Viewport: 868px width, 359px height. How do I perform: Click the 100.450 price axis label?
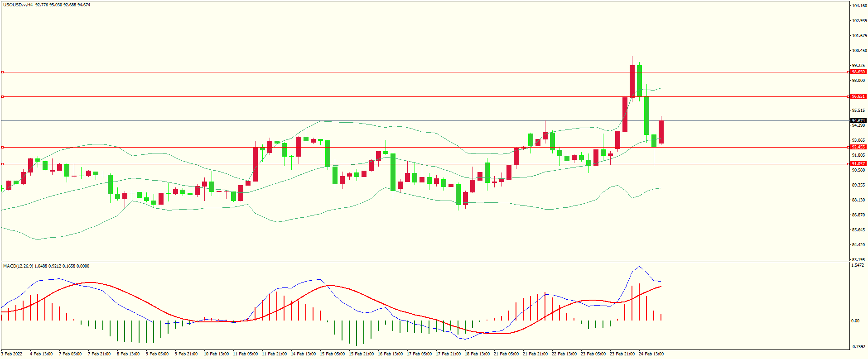859,51
